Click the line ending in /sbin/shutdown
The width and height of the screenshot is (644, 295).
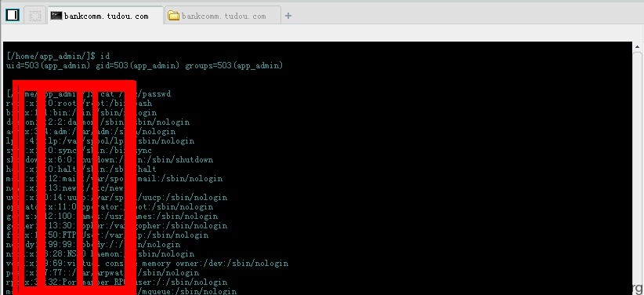(110, 159)
